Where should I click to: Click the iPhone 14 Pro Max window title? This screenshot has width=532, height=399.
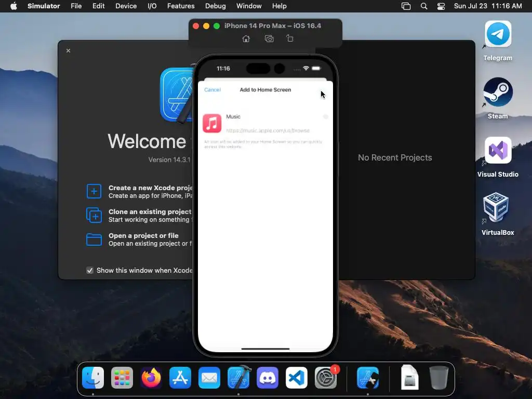tap(272, 26)
